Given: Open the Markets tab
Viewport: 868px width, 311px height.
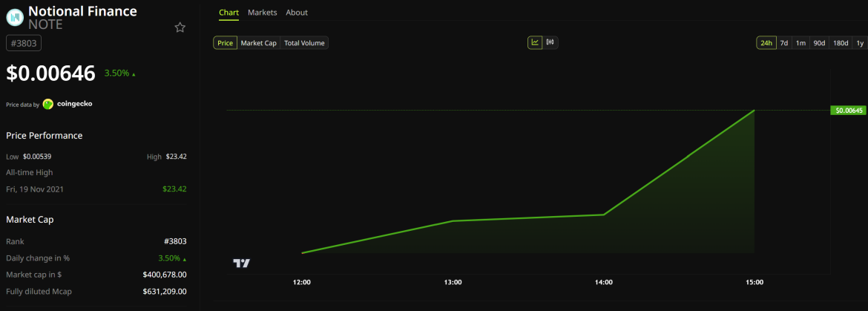Looking at the screenshot, I should [263, 12].
